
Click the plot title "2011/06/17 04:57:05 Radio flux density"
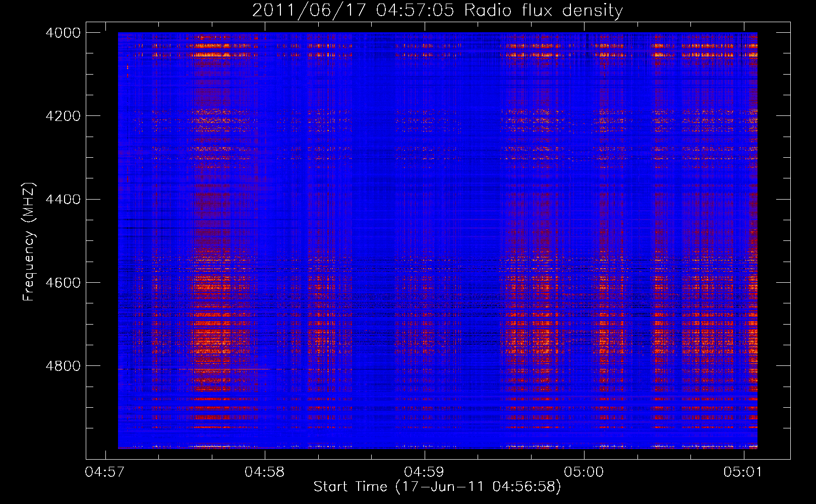coord(437,10)
